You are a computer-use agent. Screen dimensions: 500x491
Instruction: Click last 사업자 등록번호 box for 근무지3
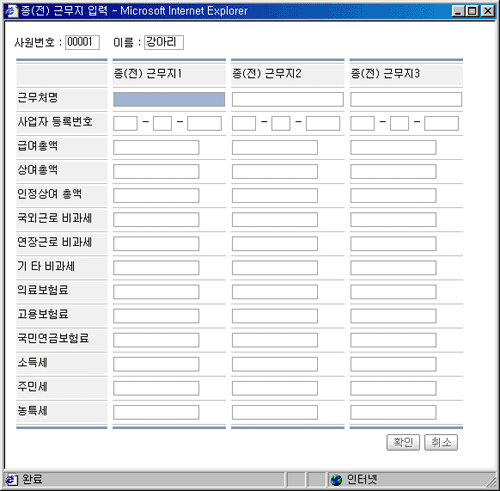441,123
